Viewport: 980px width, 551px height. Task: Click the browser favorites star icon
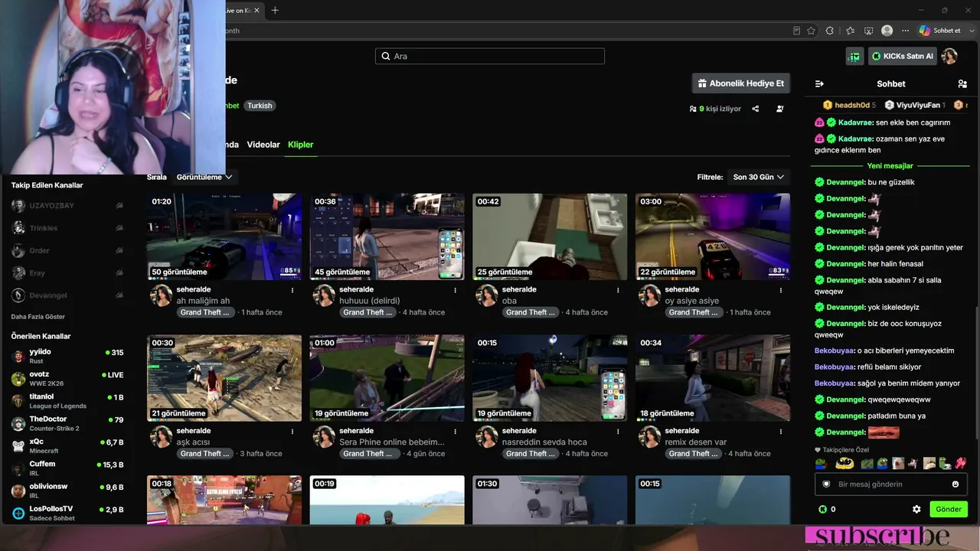(x=812, y=31)
